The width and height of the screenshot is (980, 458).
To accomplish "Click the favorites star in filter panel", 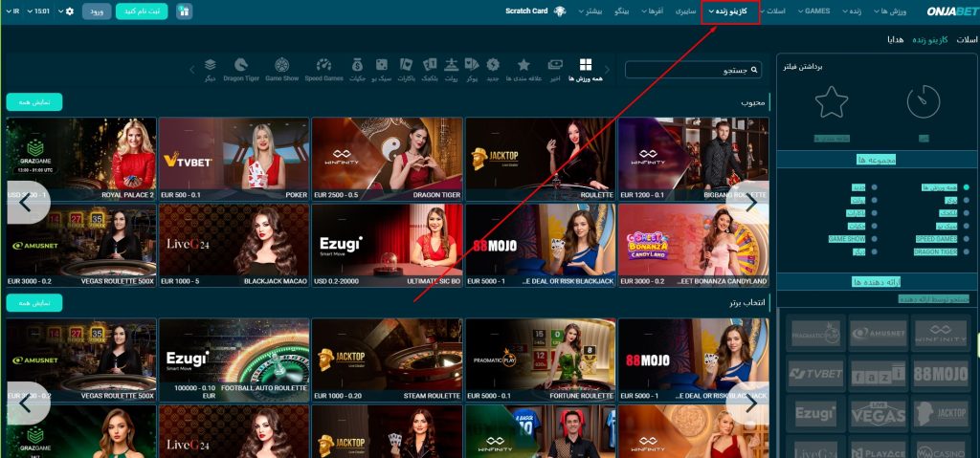I will coord(832,102).
